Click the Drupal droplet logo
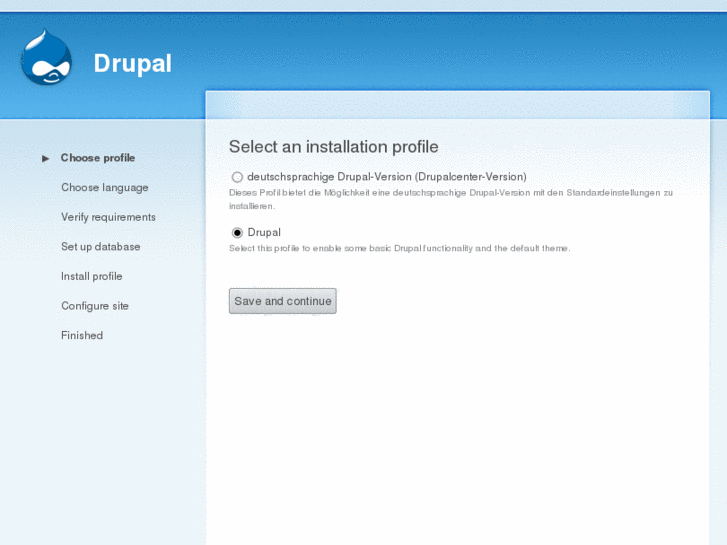 (x=46, y=58)
